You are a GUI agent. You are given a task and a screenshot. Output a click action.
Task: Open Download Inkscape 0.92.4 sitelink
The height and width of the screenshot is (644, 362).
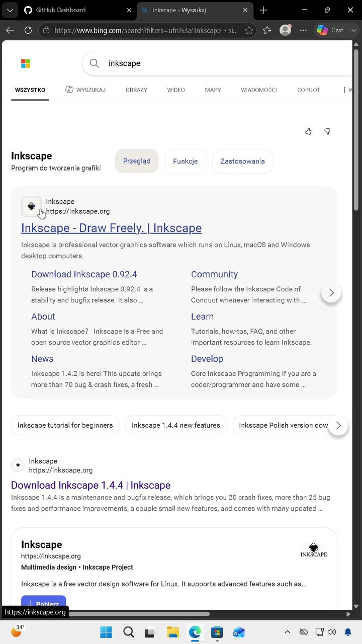tap(84, 274)
